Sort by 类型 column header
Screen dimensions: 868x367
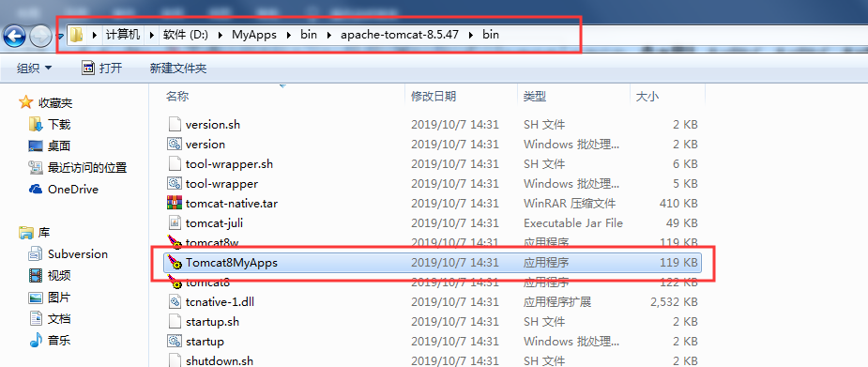coord(535,97)
